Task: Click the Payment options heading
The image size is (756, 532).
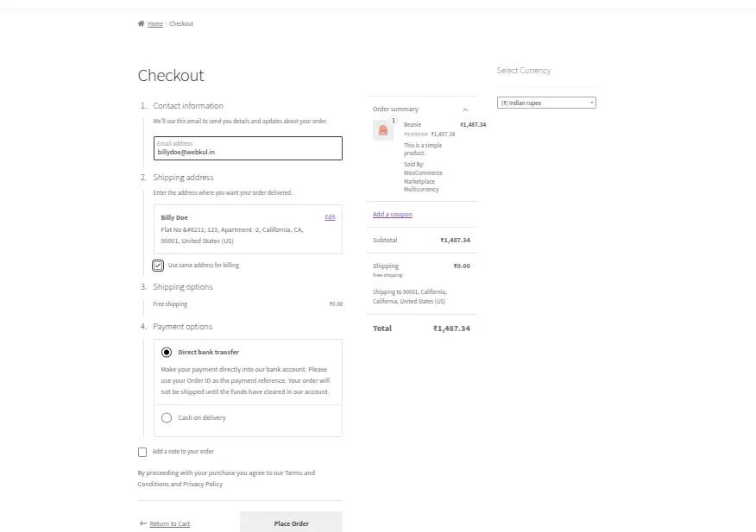Action: point(183,326)
